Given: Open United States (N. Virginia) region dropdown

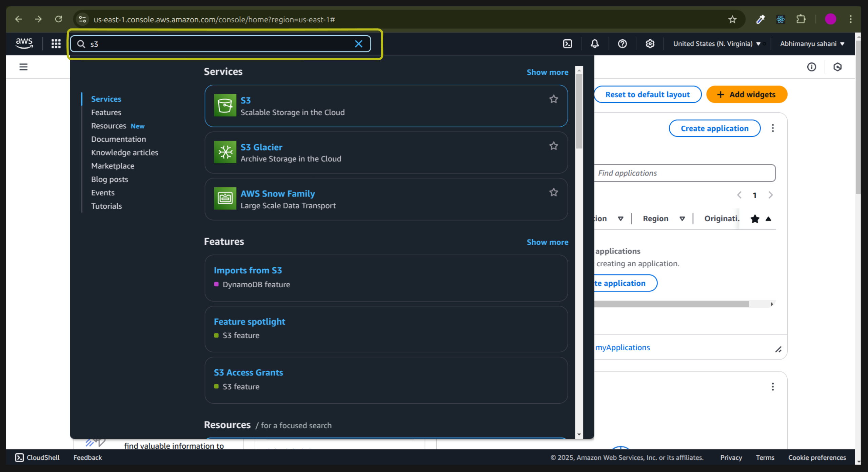Looking at the screenshot, I should (x=717, y=44).
